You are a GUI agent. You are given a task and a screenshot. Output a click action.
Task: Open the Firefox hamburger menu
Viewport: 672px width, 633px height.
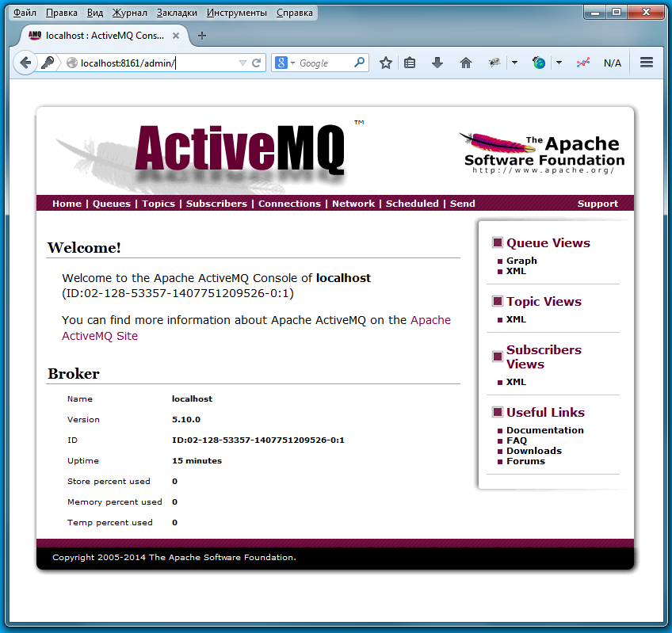click(x=647, y=63)
